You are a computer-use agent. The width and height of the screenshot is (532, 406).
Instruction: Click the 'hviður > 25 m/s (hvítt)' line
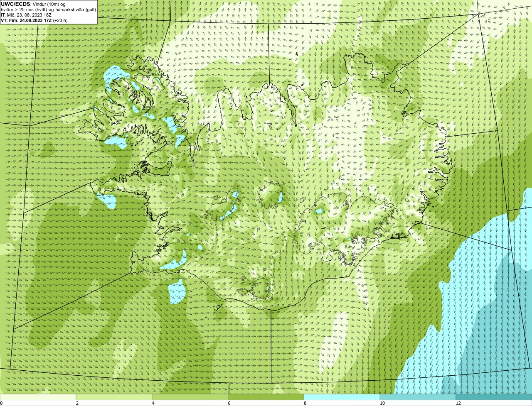tap(48, 10)
